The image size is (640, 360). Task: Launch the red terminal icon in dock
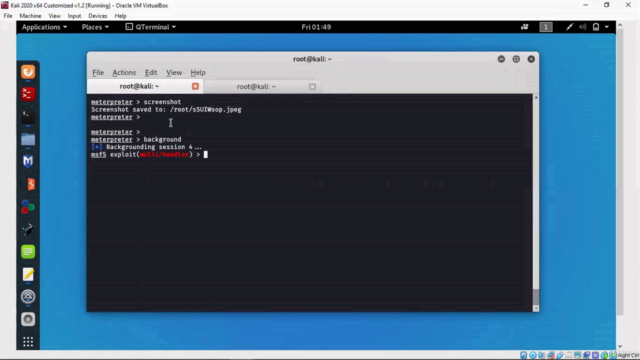pos(28,94)
